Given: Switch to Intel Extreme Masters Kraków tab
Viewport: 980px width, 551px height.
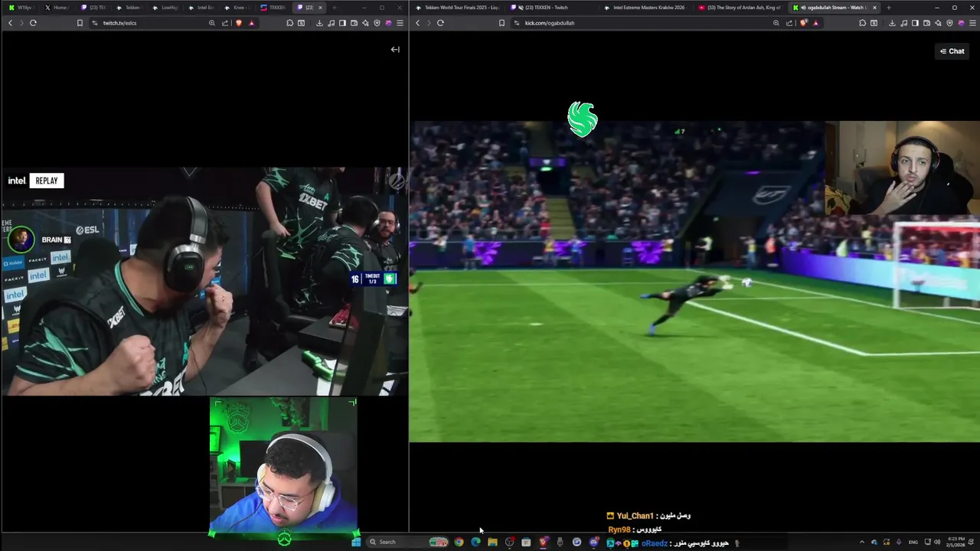Looking at the screenshot, I should [x=645, y=8].
